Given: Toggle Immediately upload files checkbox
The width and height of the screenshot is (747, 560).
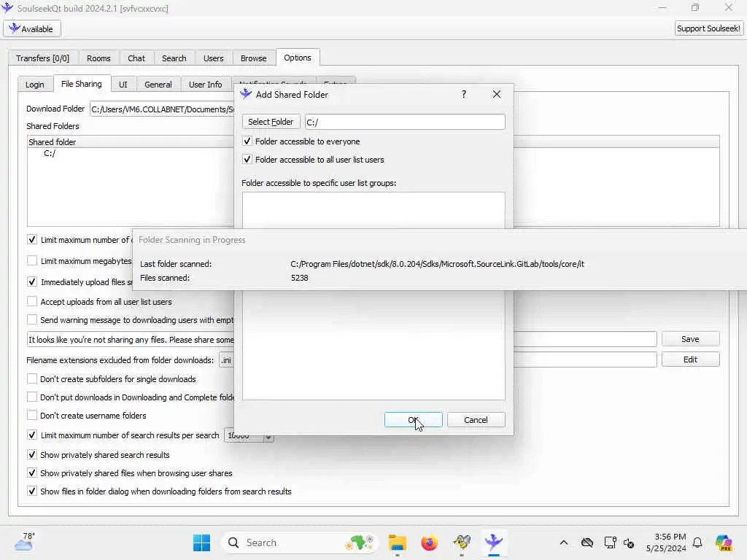Looking at the screenshot, I should 32,281.
